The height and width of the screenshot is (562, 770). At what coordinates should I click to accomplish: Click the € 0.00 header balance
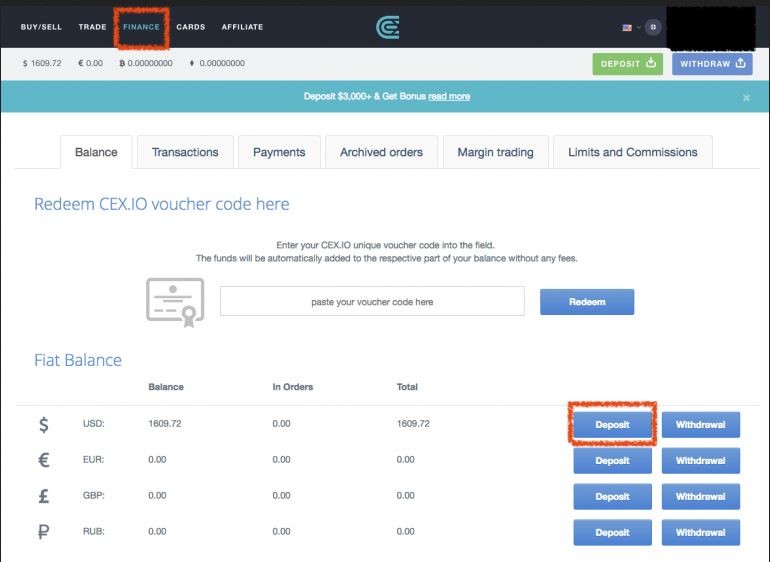90,63
